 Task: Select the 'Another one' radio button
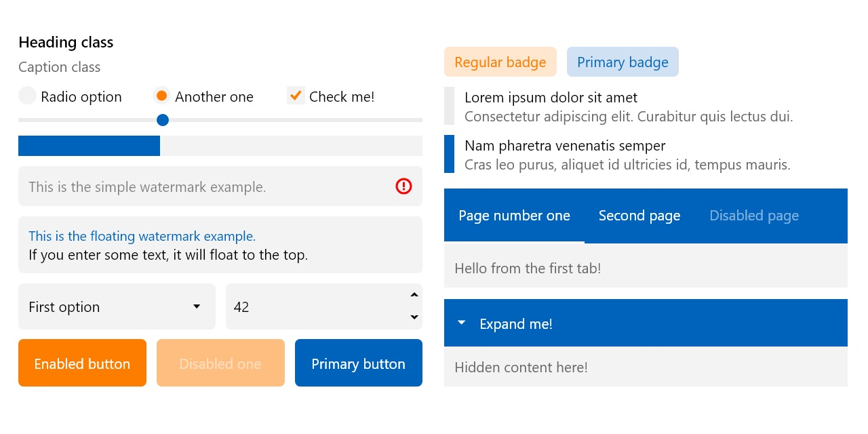(161, 96)
